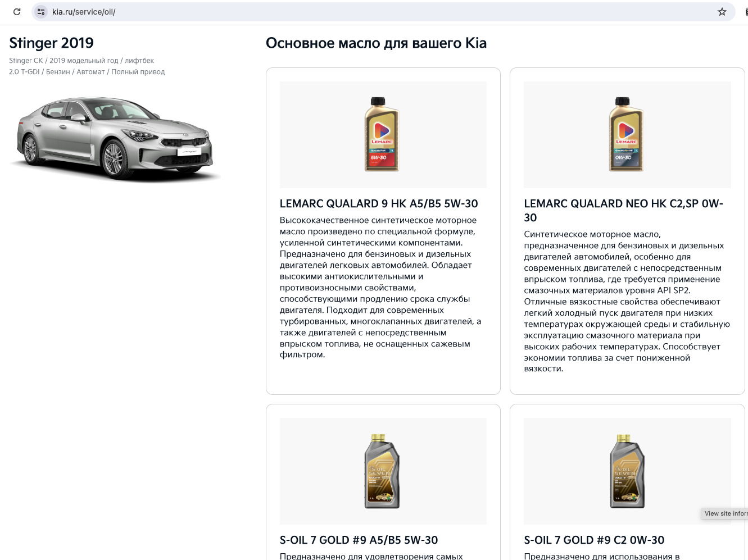Click the Stinger 2019 heading
This screenshot has height=560, width=748.
coord(51,43)
